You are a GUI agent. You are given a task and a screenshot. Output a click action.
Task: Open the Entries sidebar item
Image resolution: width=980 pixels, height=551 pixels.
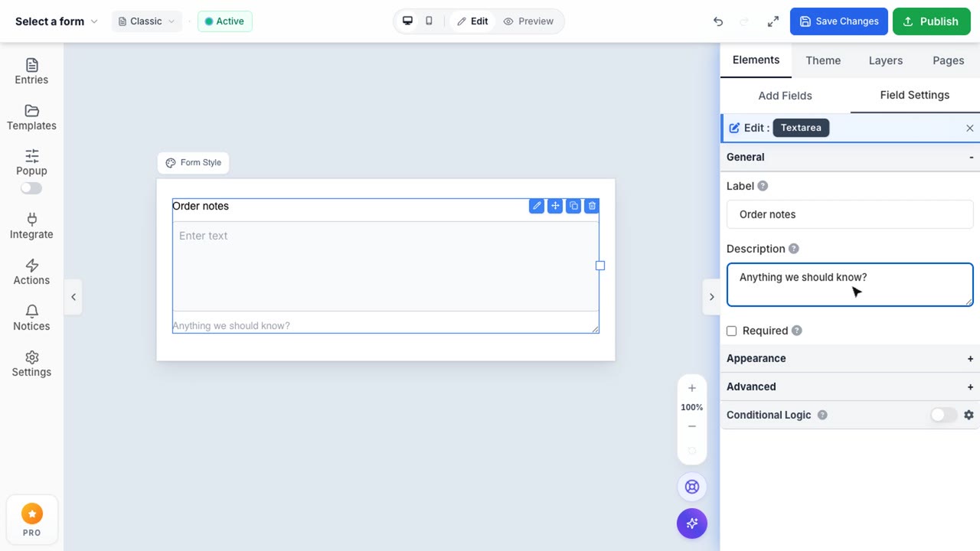[31, 71]
